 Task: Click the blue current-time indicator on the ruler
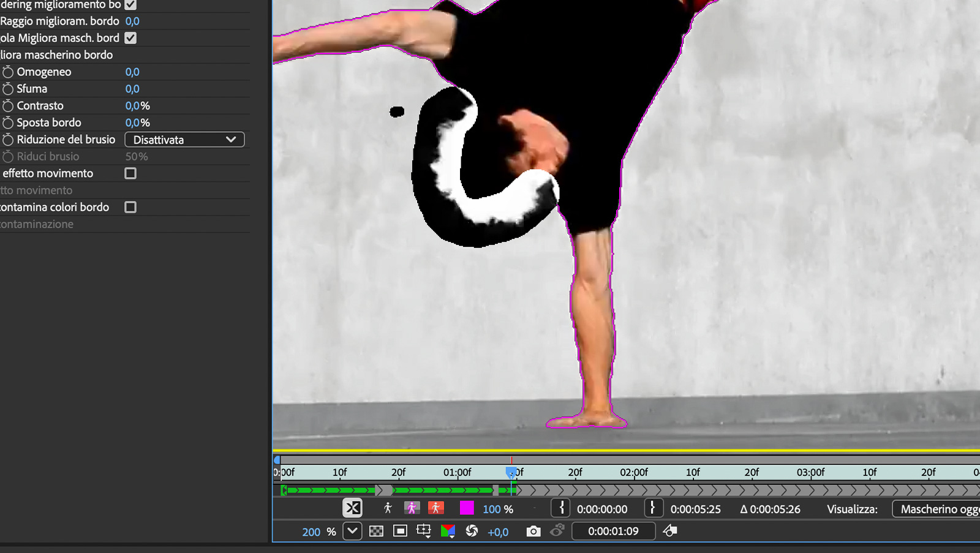pos(511,472)
